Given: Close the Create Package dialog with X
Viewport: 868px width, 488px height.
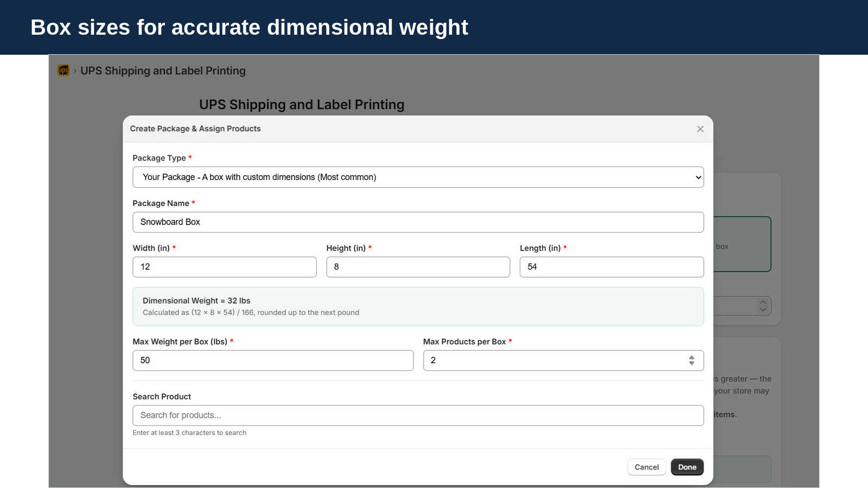Looking at the screenshot, I should tap(700, 129).
